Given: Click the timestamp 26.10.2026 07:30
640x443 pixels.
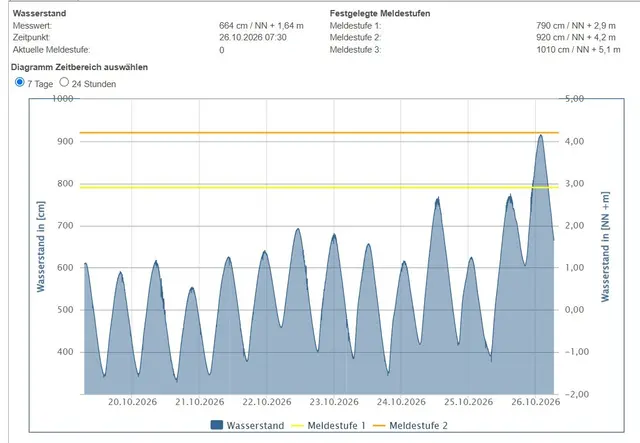Looking at the screenshot, I should pos(253,37).
